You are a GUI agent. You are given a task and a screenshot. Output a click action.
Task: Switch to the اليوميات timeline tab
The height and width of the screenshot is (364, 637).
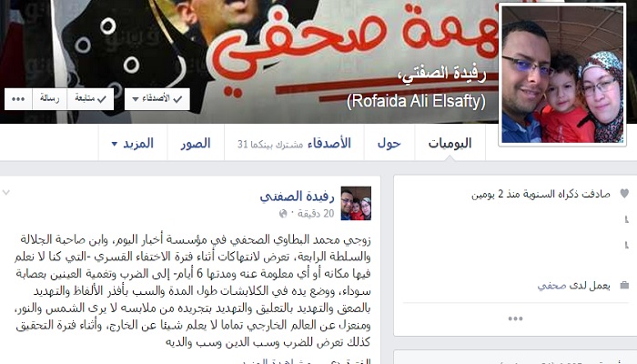[x=450, y=143]
